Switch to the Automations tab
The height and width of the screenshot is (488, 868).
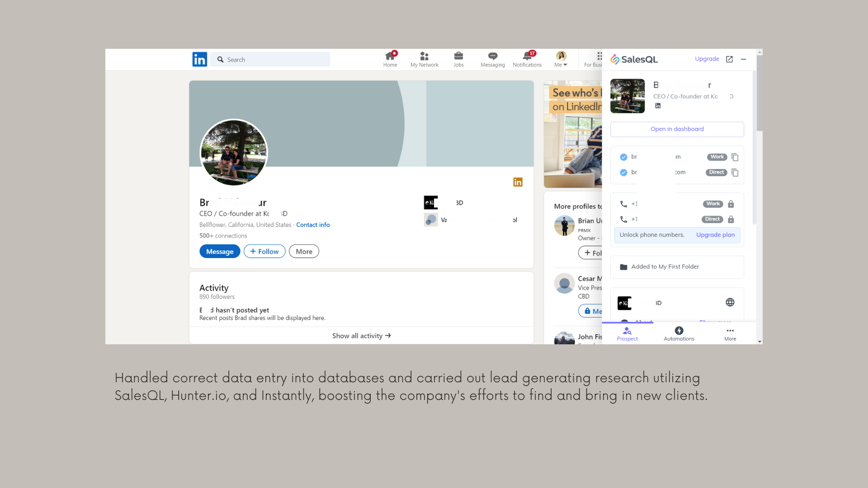click(x=679, y=334)
